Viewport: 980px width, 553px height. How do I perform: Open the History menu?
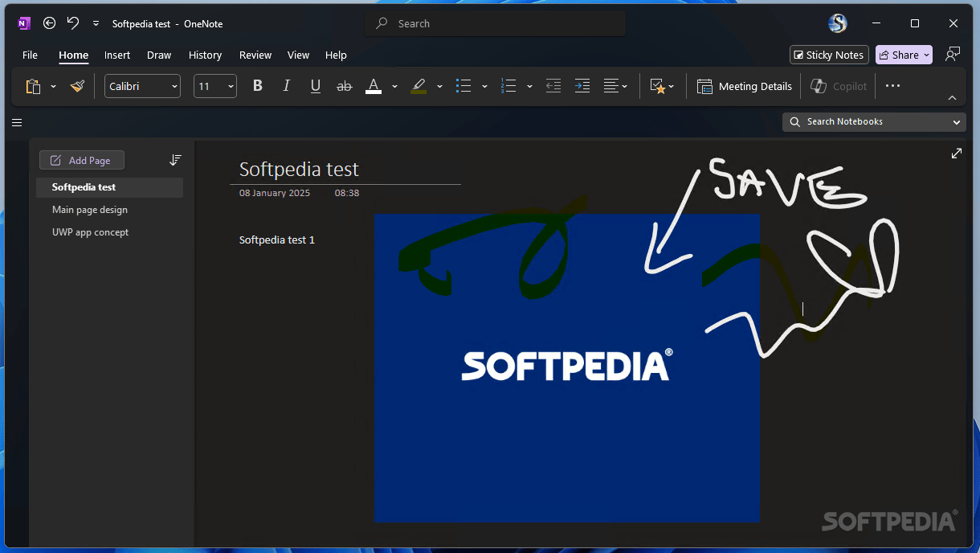(205, 55)
